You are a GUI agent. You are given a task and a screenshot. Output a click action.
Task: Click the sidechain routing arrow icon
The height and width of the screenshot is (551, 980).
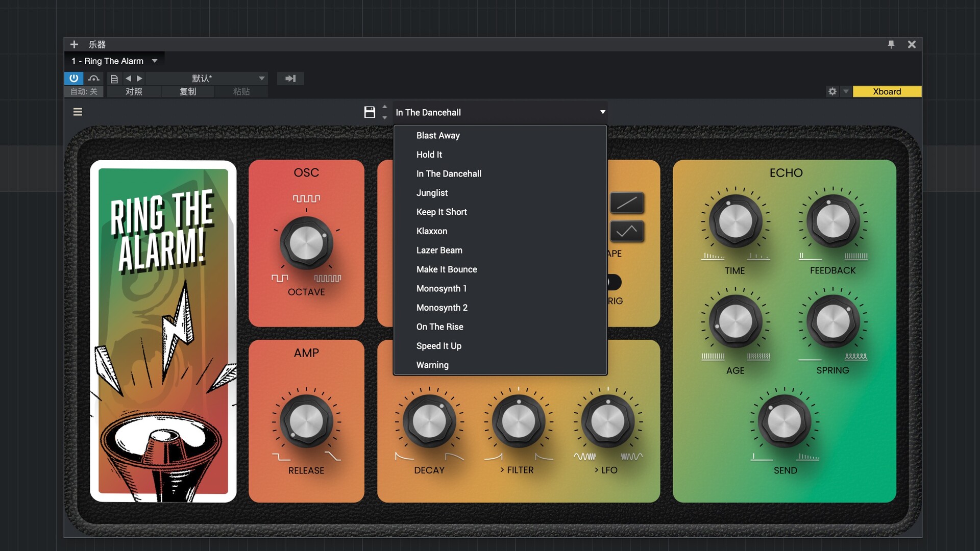290,79
